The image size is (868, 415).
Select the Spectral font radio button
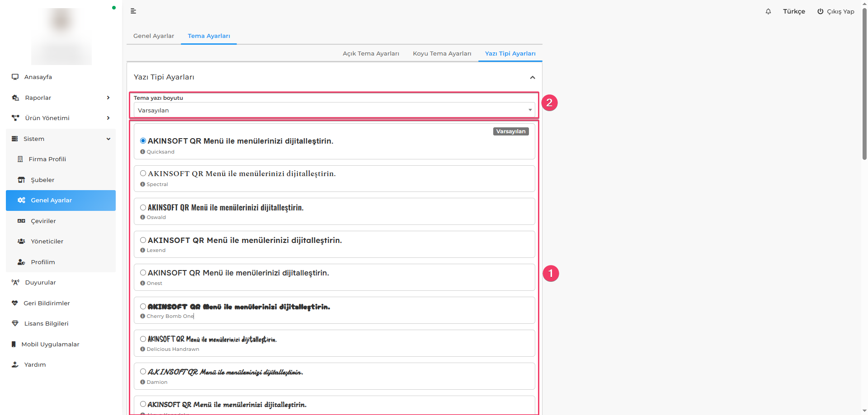[143, 173]
